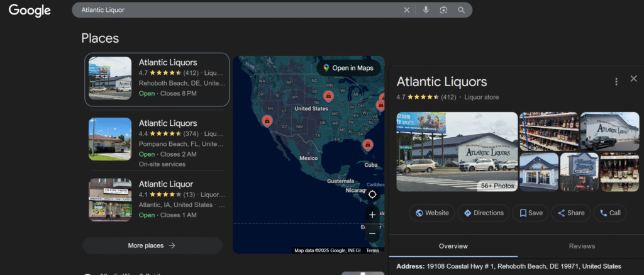
Task: Click the map pin near Nebraska
Action: pos(328,97)
